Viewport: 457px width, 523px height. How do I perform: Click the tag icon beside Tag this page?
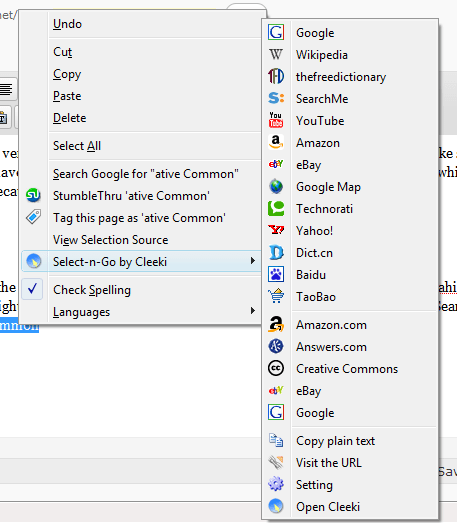(33, 217)
